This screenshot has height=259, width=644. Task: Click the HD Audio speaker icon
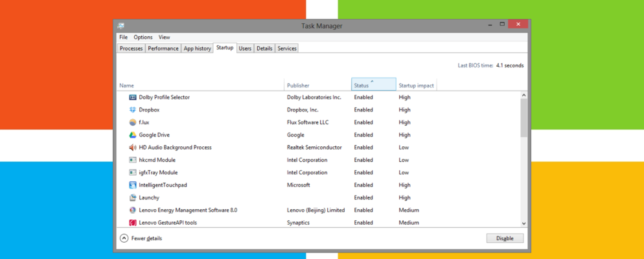coord(132,148)
